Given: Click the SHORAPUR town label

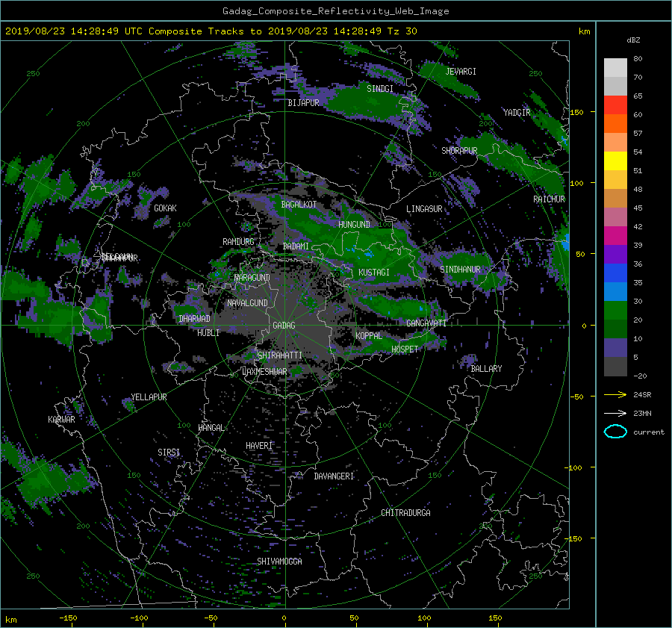Looking at the screenshot, I should tap(459, 151).
